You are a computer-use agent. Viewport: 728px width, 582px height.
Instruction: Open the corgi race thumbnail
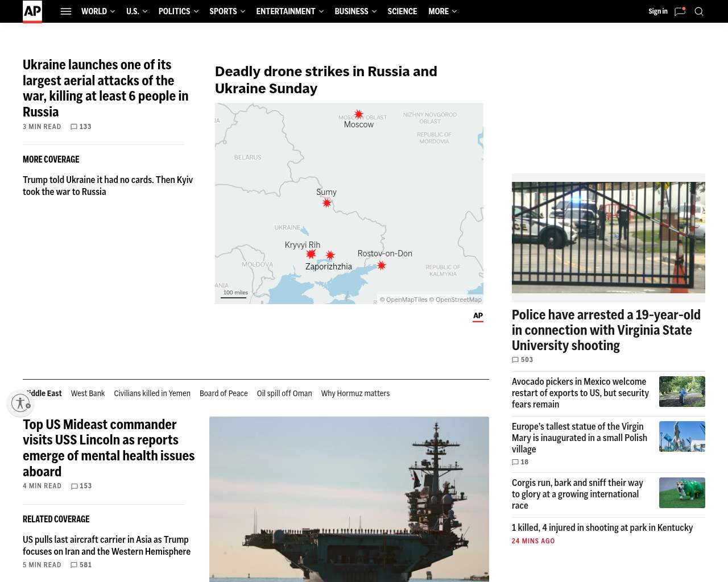click(682, 493)
